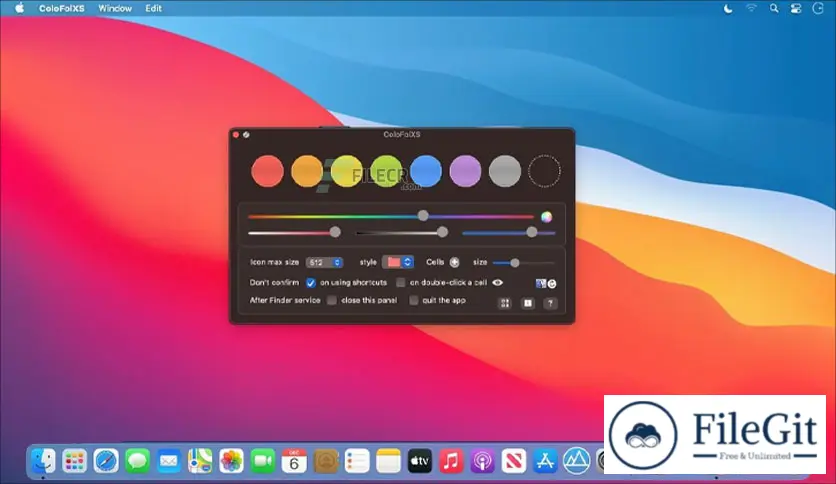Open Reminders from the Dock
The image size is (836, 484).
(x=357, y=461)
